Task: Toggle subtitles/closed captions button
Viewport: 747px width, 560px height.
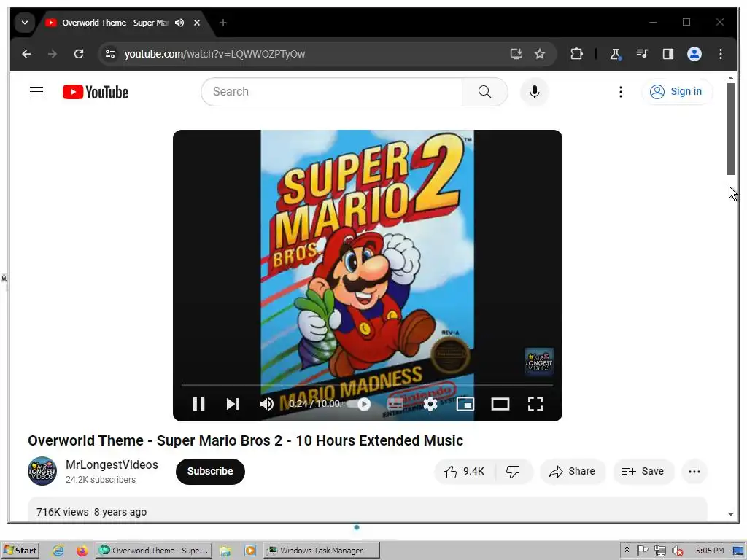Action: pyautogui.click(x=395, y=404)
